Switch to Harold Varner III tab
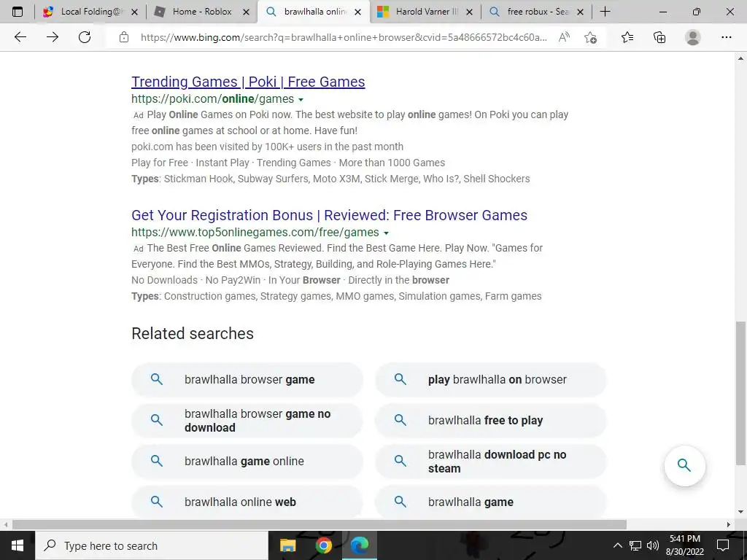747x560 pixels. (424, 12)
